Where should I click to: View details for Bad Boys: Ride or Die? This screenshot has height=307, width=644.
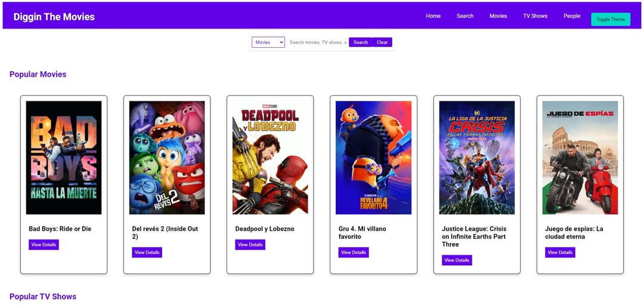pos(44,244)
